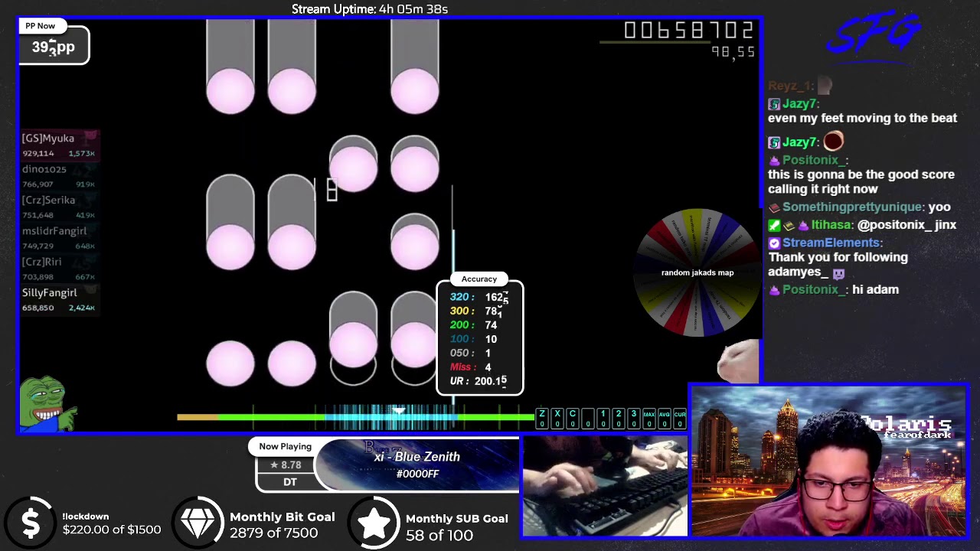Click the laughing Pepe frog emote
This screenshot has width=980, height=551.
tap(47, 403)
